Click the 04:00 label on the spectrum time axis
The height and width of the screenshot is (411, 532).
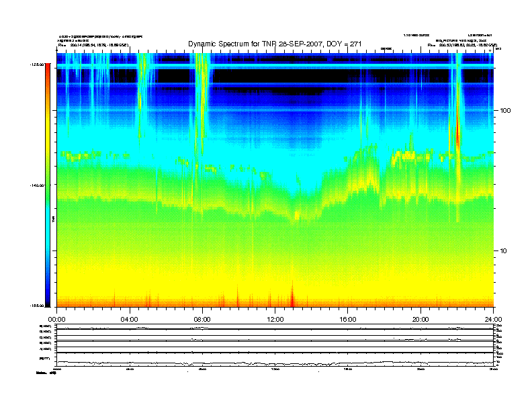click(130, 320)
